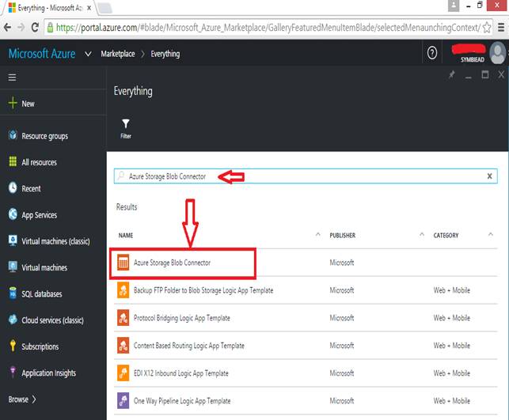509x420 pixels.
Task: Sort results by NAME column arrow
Action: click(x=318, y=234)
